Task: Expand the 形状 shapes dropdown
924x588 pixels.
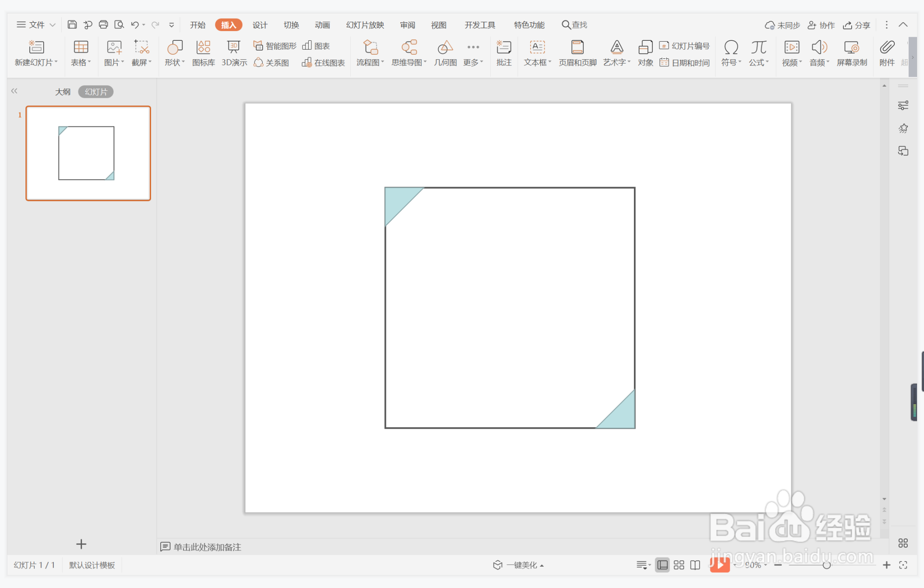Action: (175, 63)
